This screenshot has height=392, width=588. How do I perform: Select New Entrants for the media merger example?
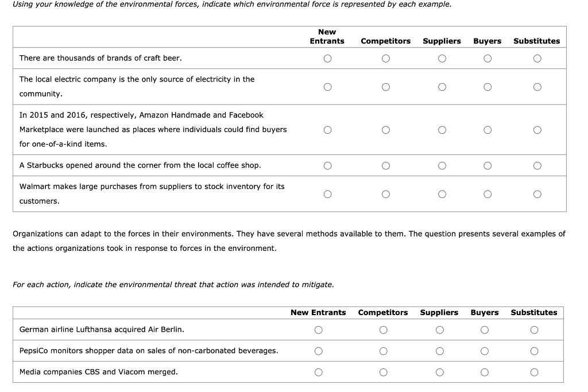pyautogui.click(x=319, y=372)
